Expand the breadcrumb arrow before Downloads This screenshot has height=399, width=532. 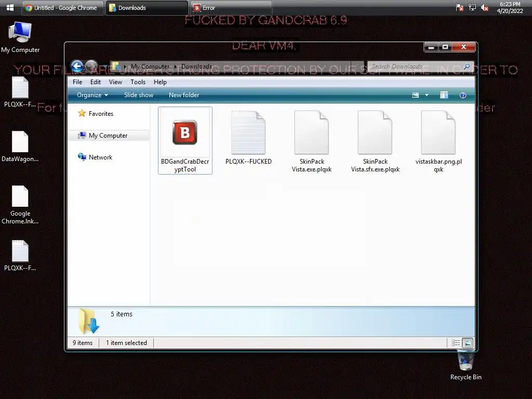(176, 66)
